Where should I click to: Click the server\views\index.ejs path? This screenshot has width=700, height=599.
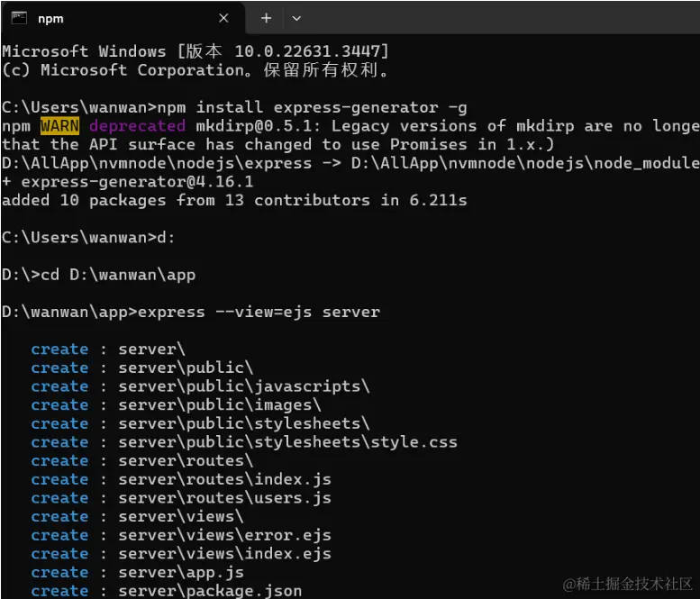point(225,553)
